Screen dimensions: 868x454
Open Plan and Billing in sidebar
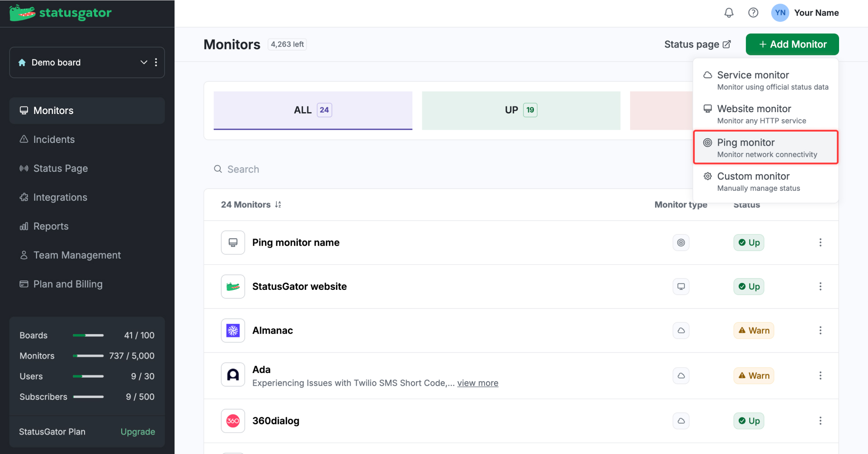tap(87, 284)
